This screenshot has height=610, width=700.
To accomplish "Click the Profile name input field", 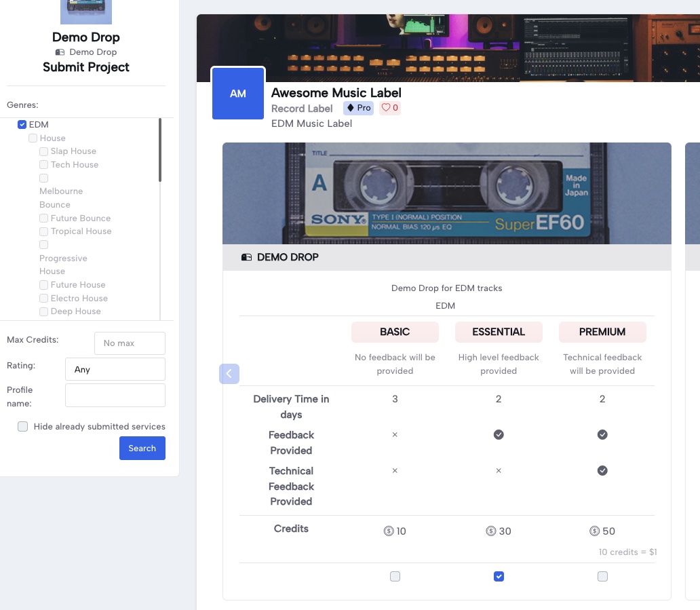I will point(115,395).
